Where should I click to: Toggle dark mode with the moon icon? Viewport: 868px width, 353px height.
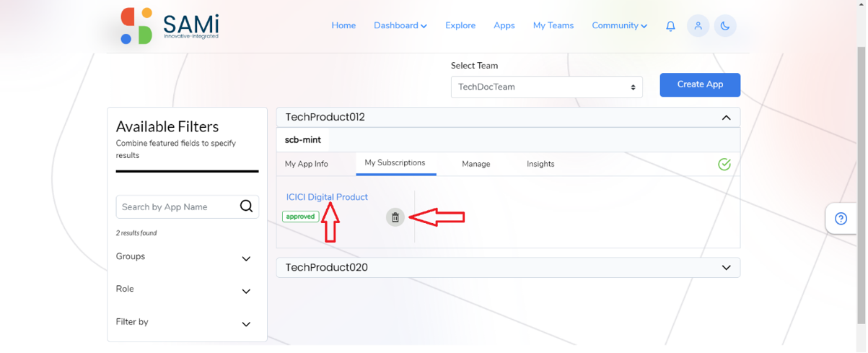point(725,26)
